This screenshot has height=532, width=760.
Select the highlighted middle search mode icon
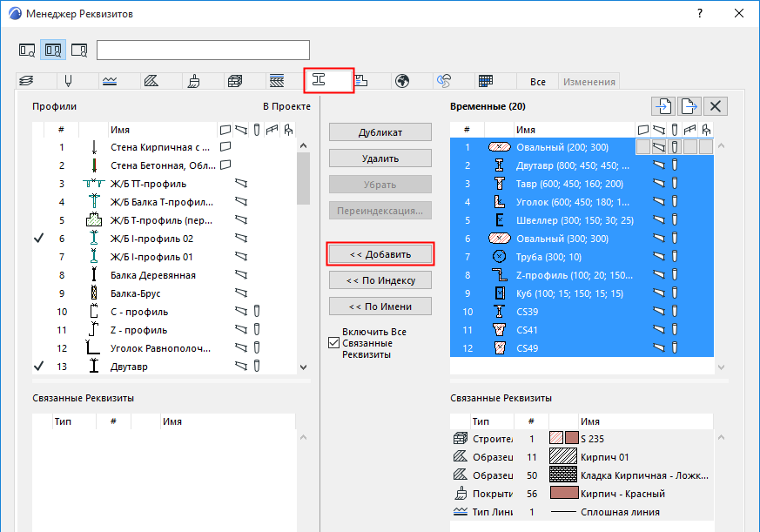(x=53, y=50)
